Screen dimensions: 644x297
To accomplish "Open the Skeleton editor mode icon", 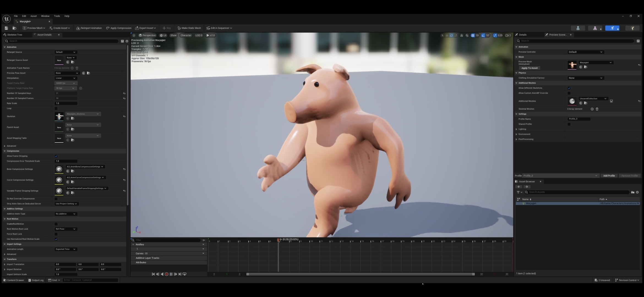I will pyautogui.click(x=578, y=28).
